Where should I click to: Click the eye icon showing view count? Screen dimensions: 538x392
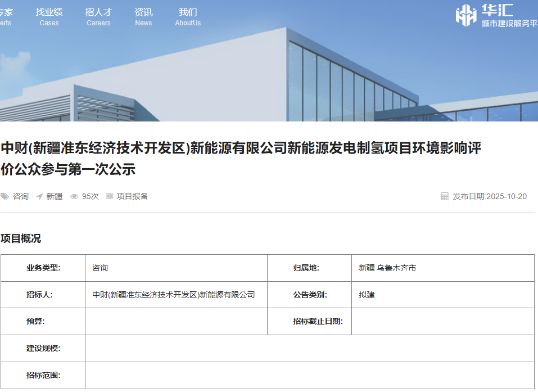point(74,196)
